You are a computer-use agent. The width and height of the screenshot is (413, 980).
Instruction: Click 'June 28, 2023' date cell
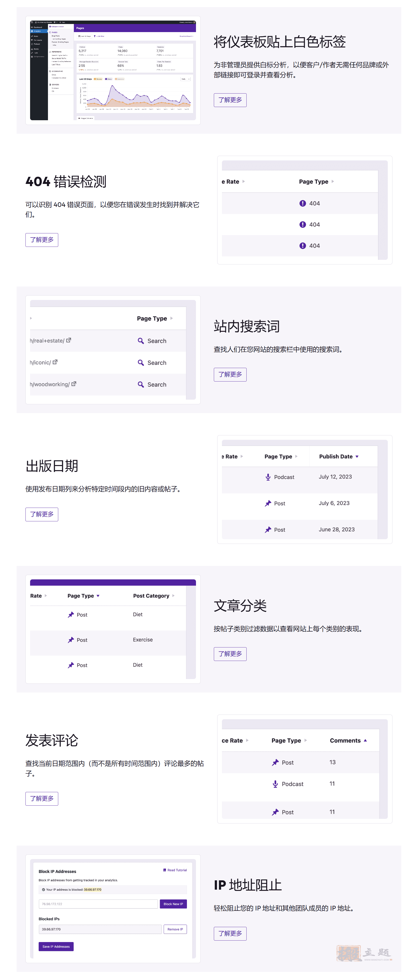coord(337,530)
